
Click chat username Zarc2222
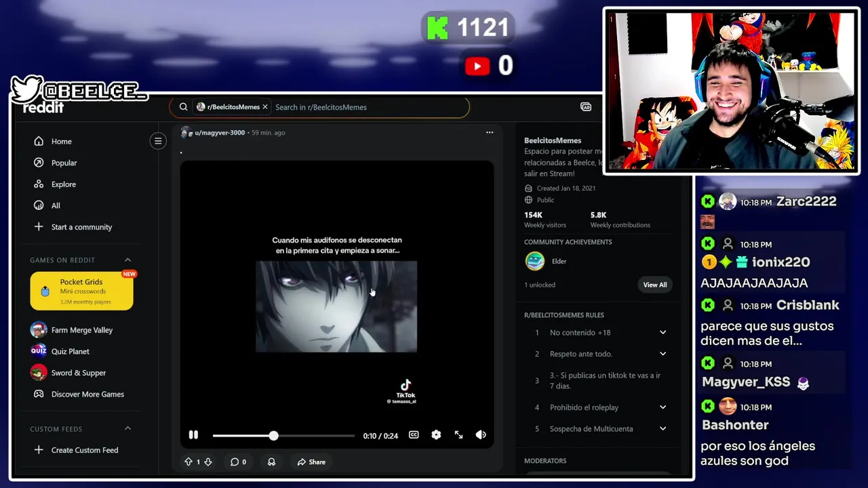pos(806,201)
